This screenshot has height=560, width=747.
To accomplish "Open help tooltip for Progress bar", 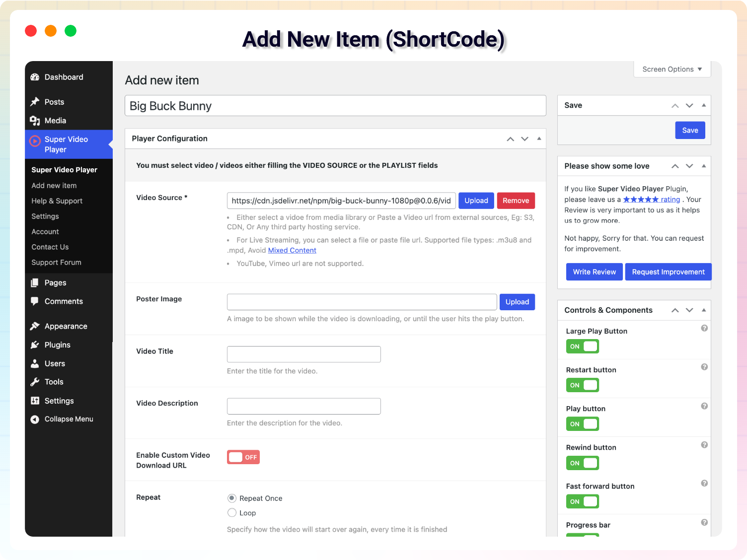I will pyautogui.click(x=704, y=522).
